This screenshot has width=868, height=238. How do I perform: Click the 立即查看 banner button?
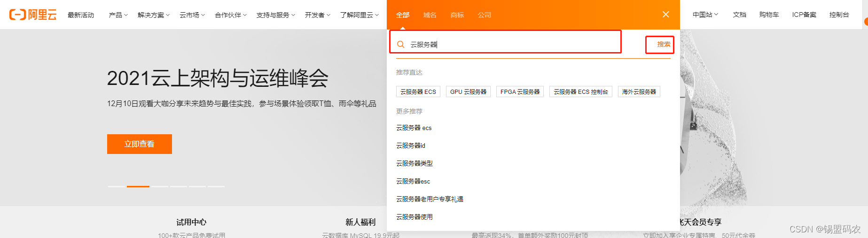140,144
